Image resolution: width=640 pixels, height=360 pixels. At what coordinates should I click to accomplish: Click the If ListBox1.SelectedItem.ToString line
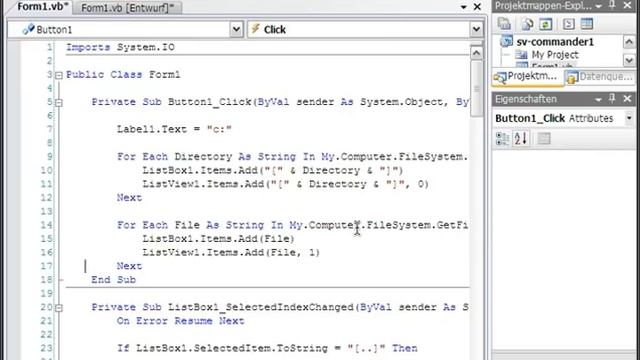click(267, 348)
